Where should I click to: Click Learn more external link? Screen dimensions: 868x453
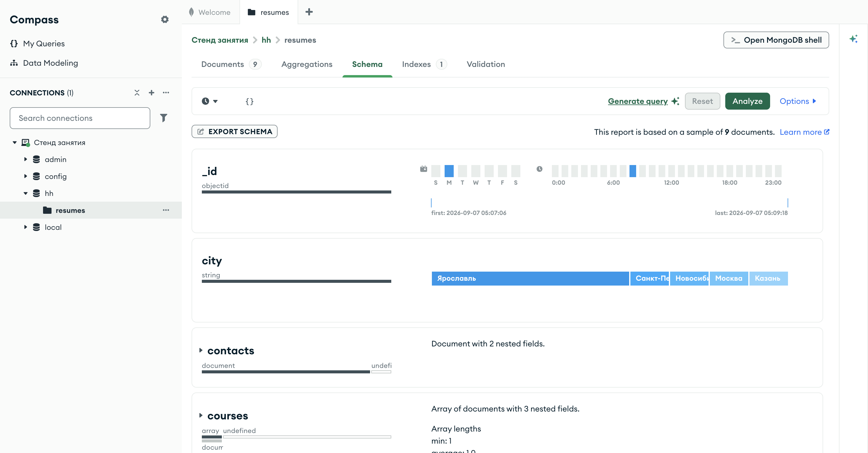point(804,132)
